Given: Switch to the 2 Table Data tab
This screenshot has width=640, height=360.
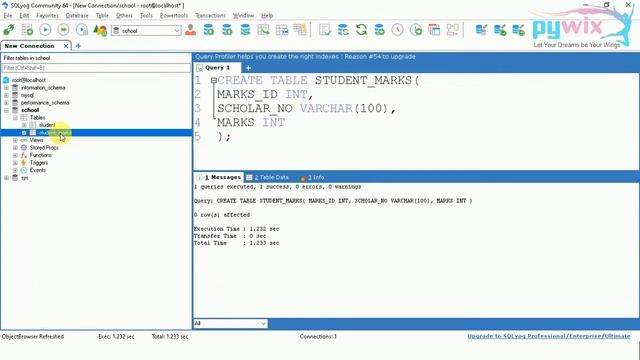Looking at the screenshot, I should click(268, 177).
